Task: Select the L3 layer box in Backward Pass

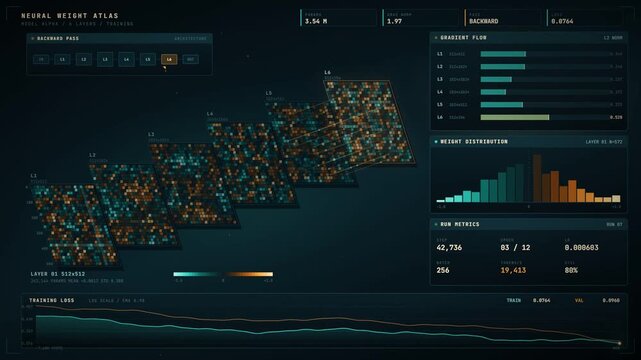Action: [x=105, y=59]
